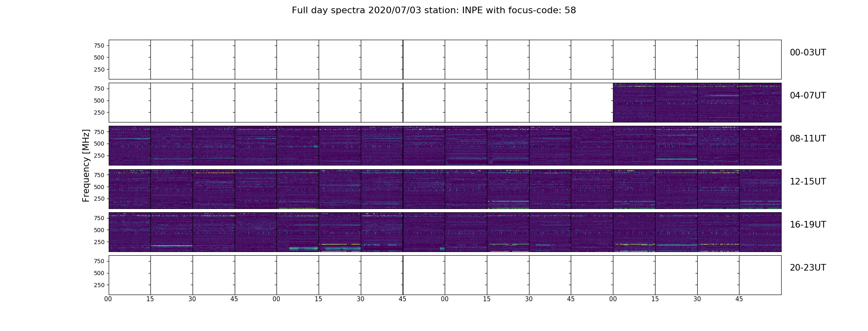The height and width of the screenshot is (331, 868).
Task: Click the 750 tick label of the 20-23UT row
Action: tap(99, 261)
